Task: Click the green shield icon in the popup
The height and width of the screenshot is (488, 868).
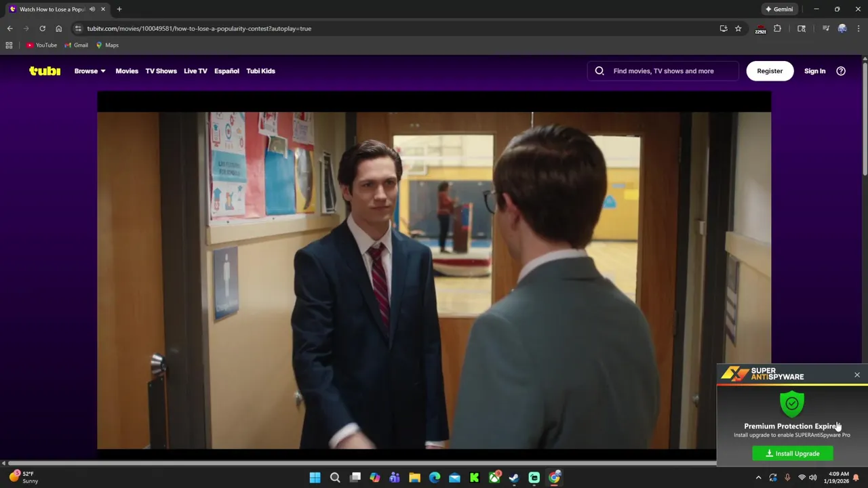Action: tap(792, 404)
